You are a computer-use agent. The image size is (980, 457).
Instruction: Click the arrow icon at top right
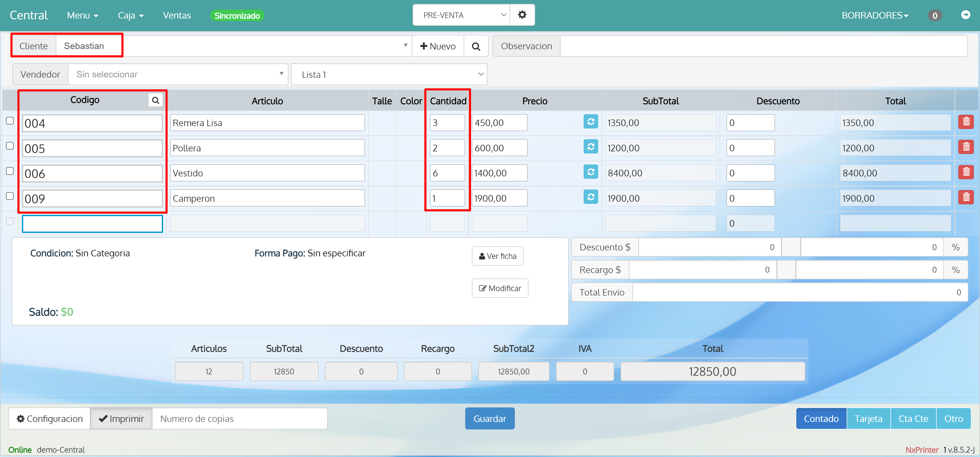[x=965, y=15]
